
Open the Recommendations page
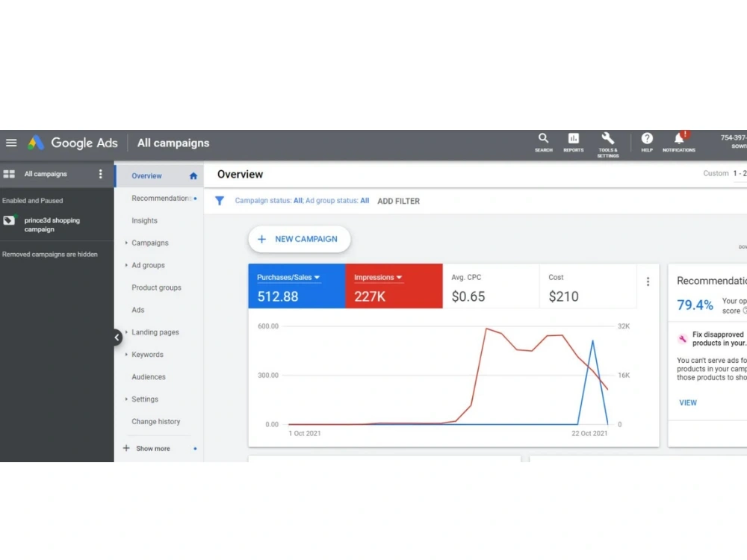161,198
